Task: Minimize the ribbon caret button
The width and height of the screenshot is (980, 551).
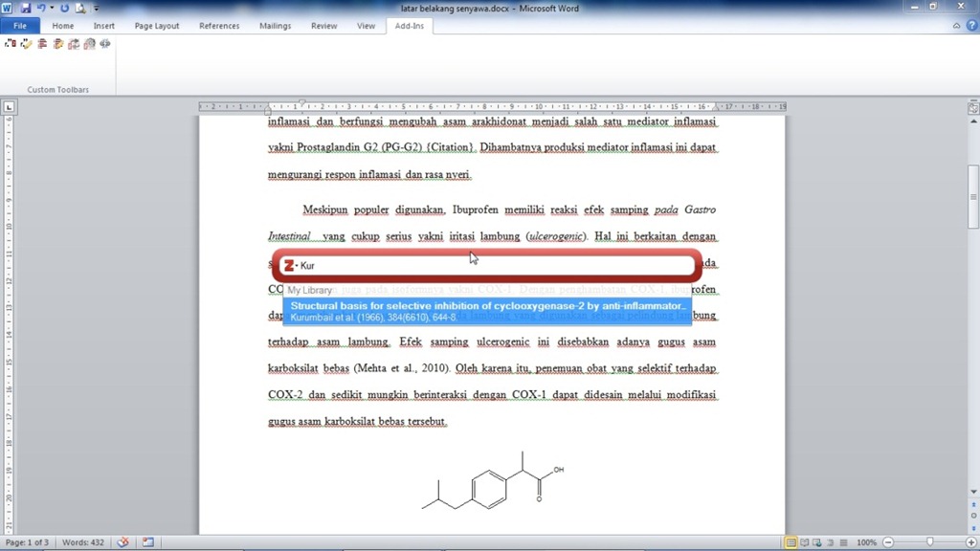Action: (956, 26)
